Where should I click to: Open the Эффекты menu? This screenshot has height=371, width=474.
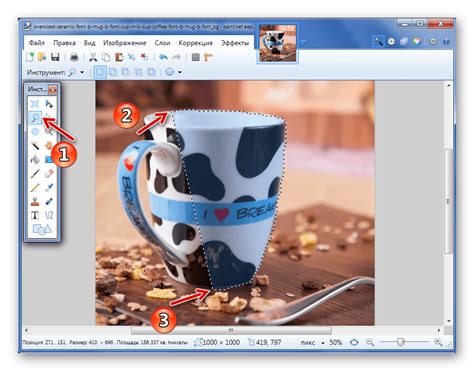(235, 43)
